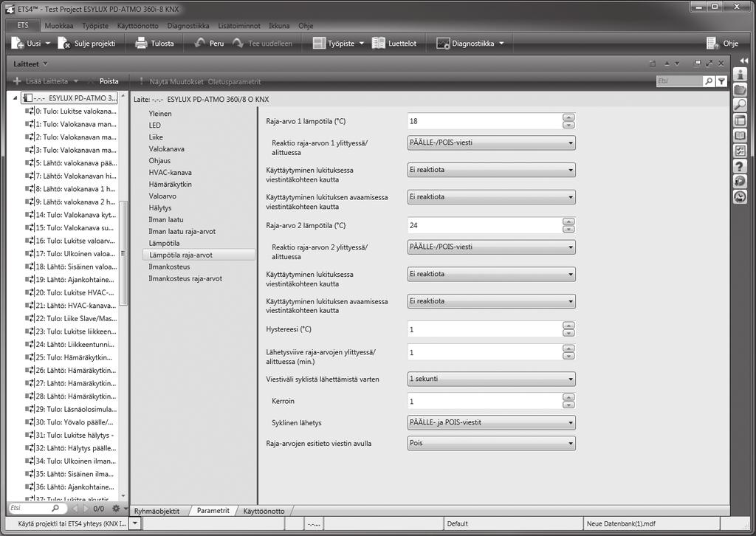Image resolution: width=756 pixels, height=536 pixels.
Task: Increase Lähetysviive value with up spinner
Action: pos(568,348)
